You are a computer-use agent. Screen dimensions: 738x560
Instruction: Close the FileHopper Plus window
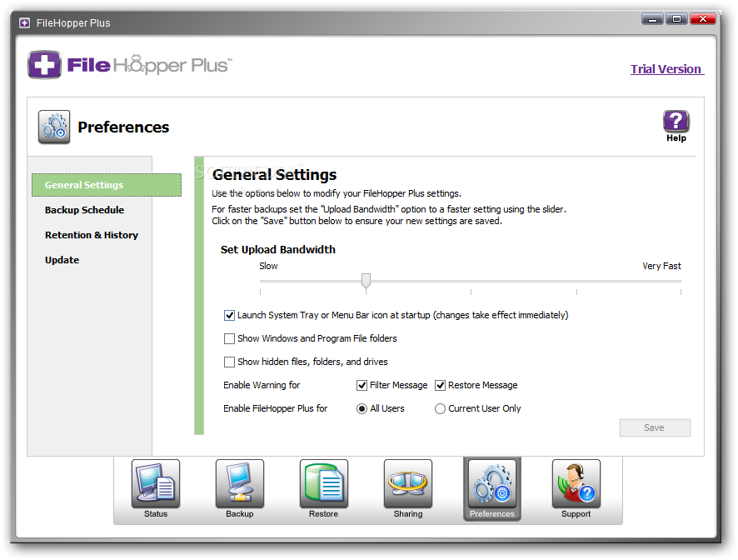click(x=703, y=19)
